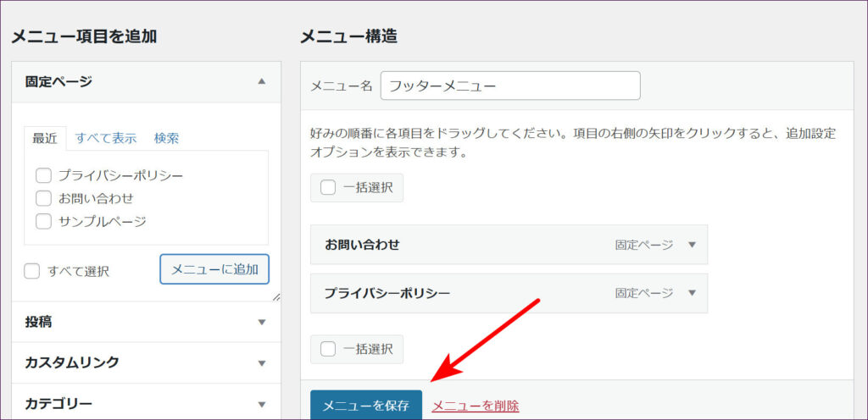
Task: Open options arrow for お問い合わせ menu item
Action: coord(691,245)
